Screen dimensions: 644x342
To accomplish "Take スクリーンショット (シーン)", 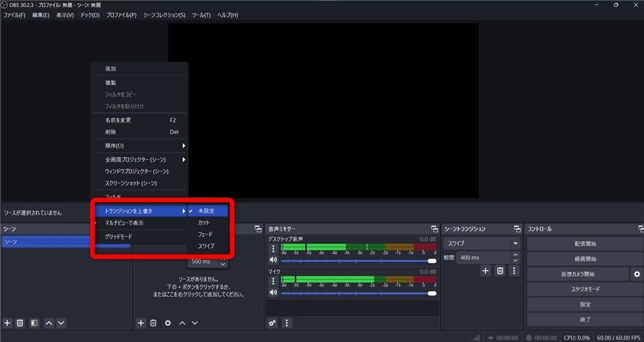I will (x=139, y=183).
